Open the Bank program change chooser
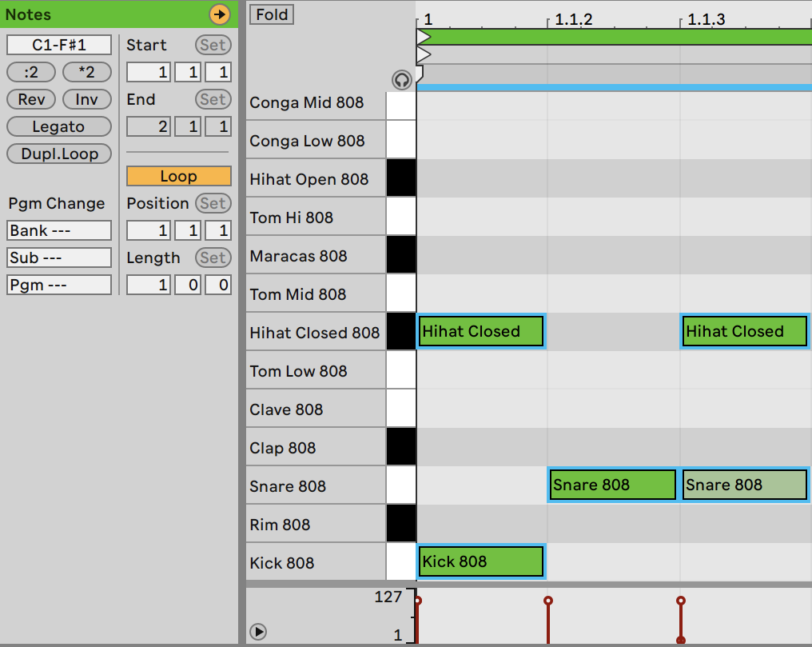The height and width of the screenshot is (647, 812). click(x=59, y=230)
